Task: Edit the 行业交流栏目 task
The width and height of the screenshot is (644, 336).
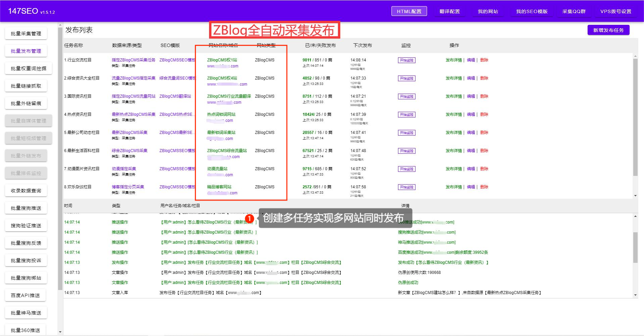Action: (471, 60)
